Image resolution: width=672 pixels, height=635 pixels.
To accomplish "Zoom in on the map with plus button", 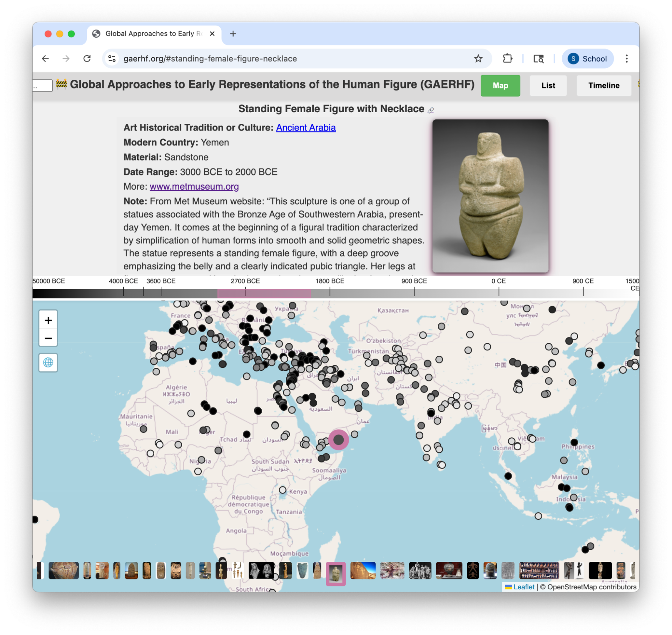I will click(48, 320).
